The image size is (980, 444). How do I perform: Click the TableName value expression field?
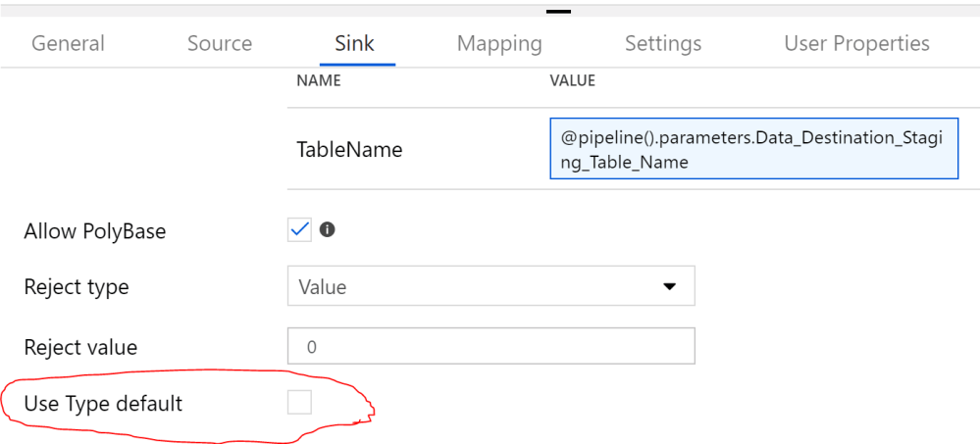click(753, 150)
